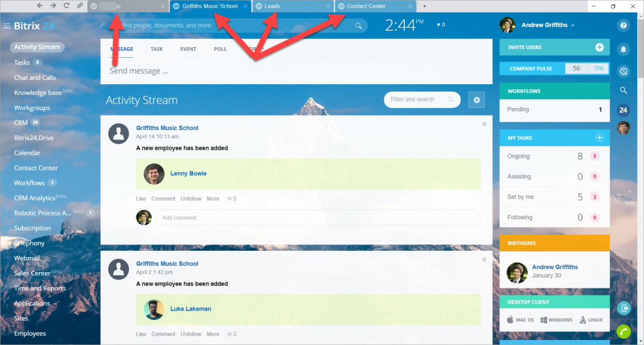Add new task via My Tasks plus
This screenshot has height=345, width=644.
(x=599, y=138)
